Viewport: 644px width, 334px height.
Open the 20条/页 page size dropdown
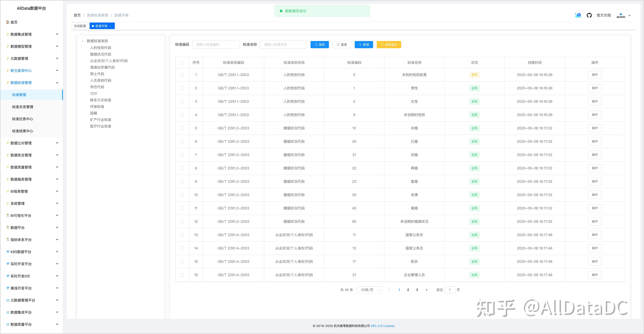[369, 290]
